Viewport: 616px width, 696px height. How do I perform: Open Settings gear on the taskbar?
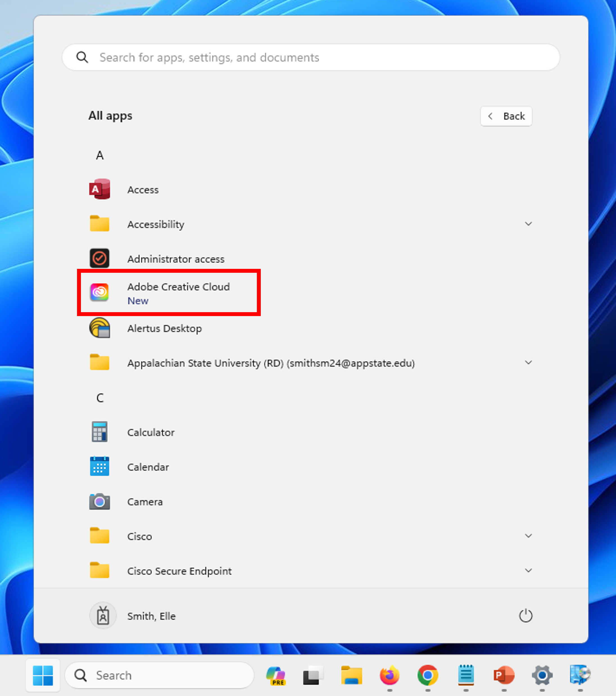click(542, 675)
